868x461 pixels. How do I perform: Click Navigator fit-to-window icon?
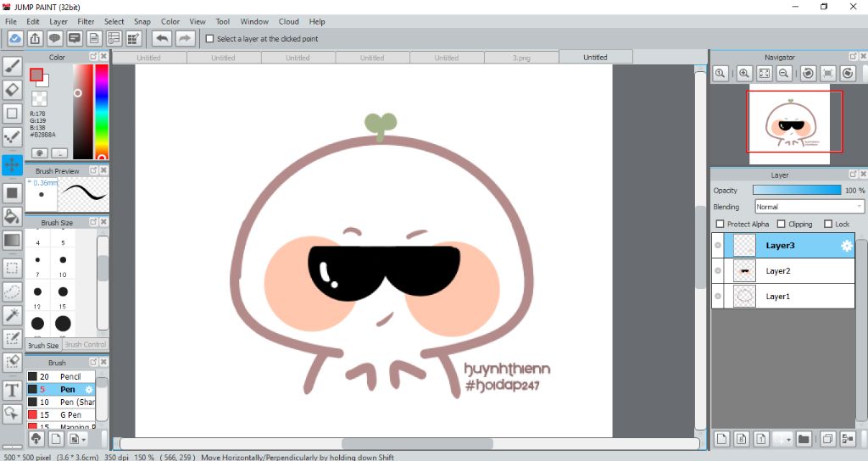764,73
